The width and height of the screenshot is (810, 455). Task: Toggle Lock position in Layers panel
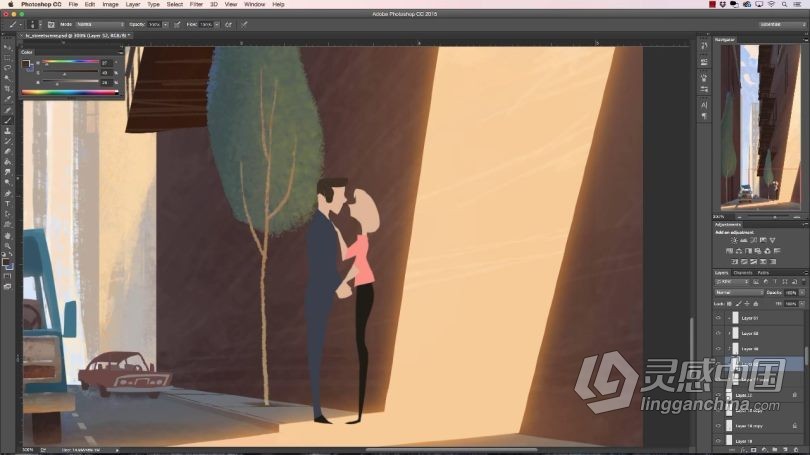747,304
